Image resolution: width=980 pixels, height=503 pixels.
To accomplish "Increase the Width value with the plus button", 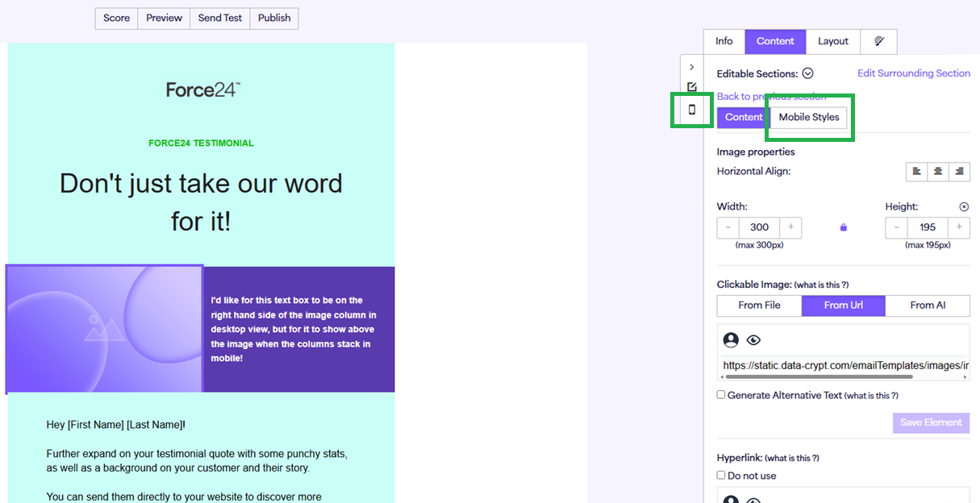I will [x=790, y=227].
